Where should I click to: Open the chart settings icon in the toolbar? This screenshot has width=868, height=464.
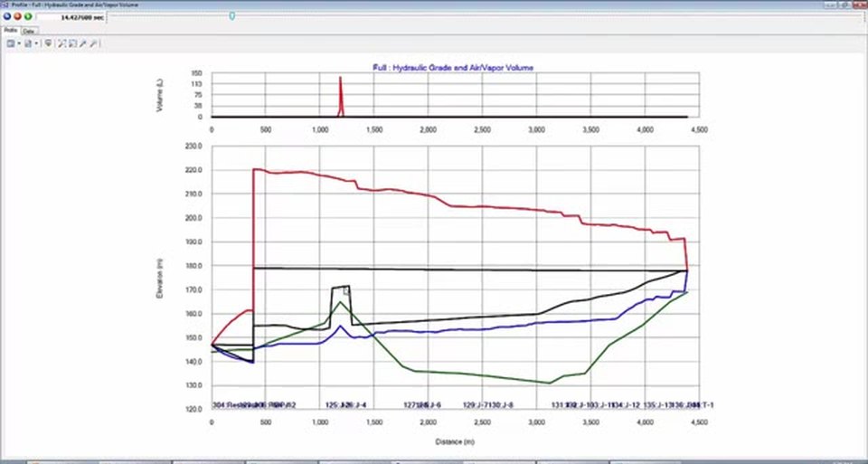tap(11, 43)
